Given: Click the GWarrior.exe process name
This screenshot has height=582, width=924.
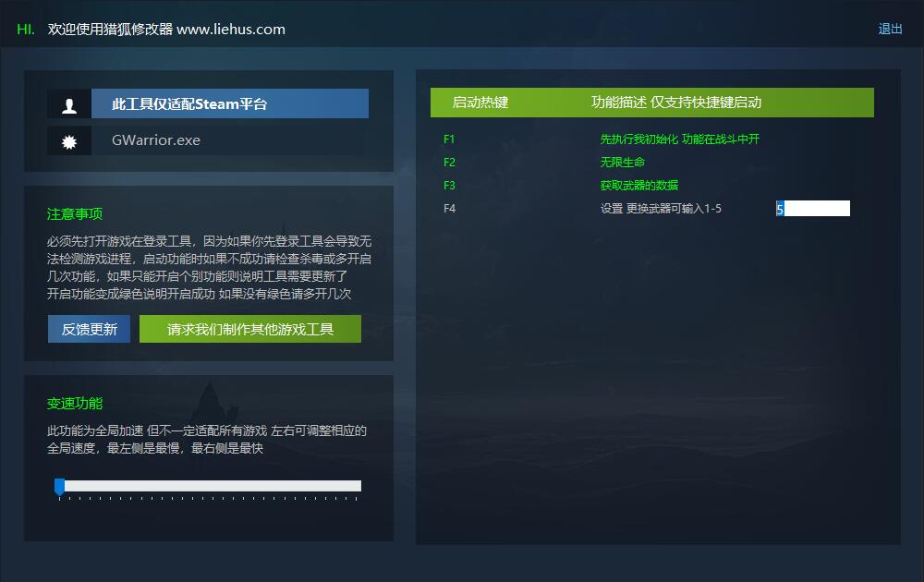Looking at the screenshot, I should pyautogui.click(x=156, y=140).
